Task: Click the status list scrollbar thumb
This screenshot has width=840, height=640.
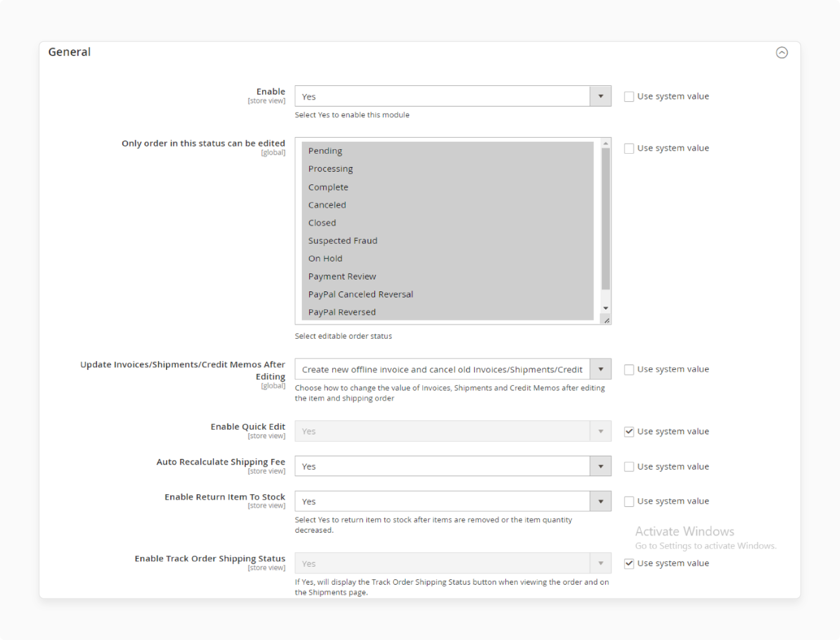Action: [x=606, y=219]
